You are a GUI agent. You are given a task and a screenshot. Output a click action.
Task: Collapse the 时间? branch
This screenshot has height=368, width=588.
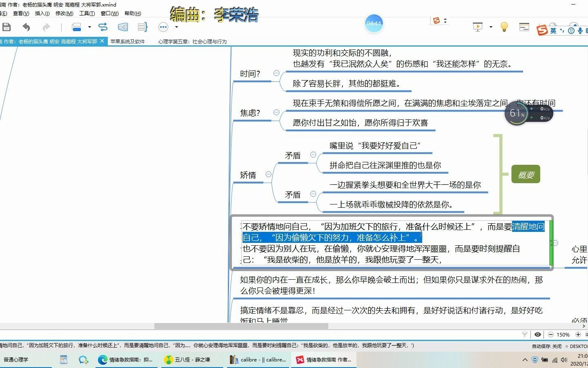276,73
